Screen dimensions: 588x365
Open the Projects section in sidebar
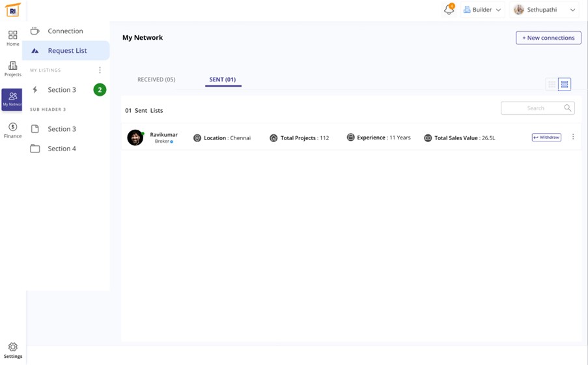tap(12, 68)
